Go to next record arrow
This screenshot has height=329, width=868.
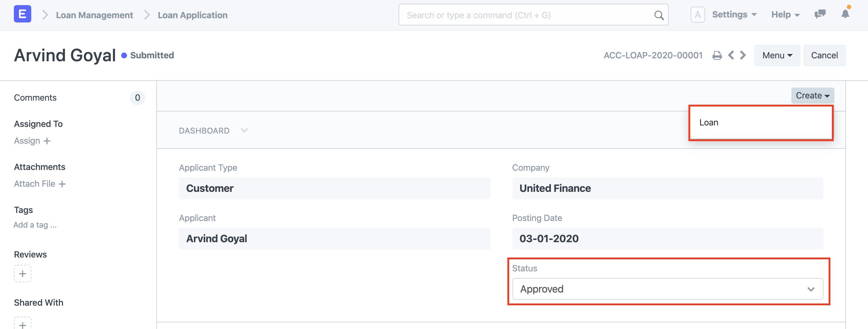pyautogui.click(x=743, y=55)
